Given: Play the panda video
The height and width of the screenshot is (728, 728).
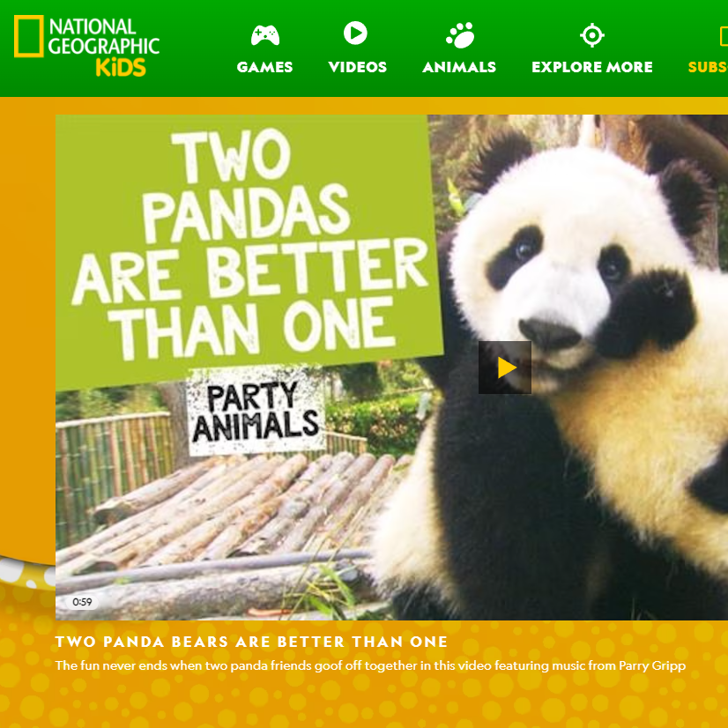Looking at the screenshot, I should click(x=505, y=368).
